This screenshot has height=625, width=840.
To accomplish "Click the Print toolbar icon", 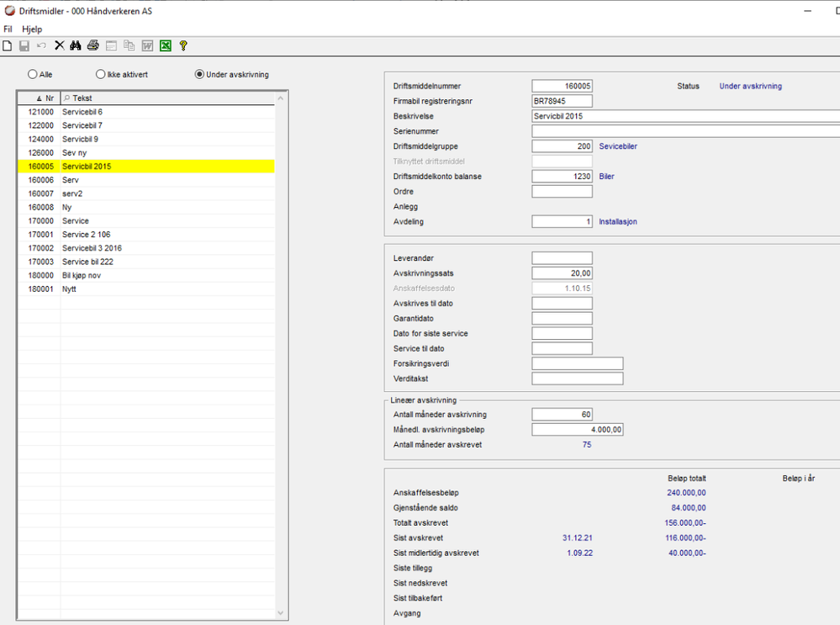I will [93, 45].
